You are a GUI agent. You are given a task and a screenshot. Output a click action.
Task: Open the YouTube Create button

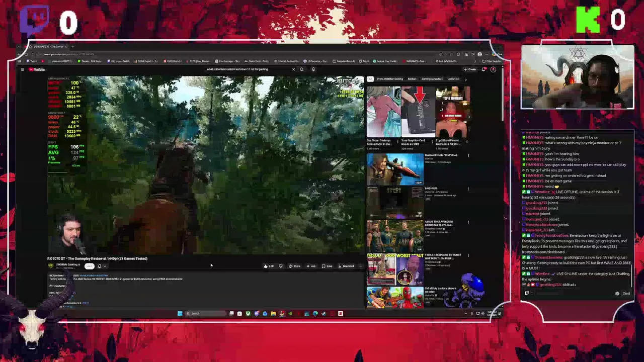(469, 69)
